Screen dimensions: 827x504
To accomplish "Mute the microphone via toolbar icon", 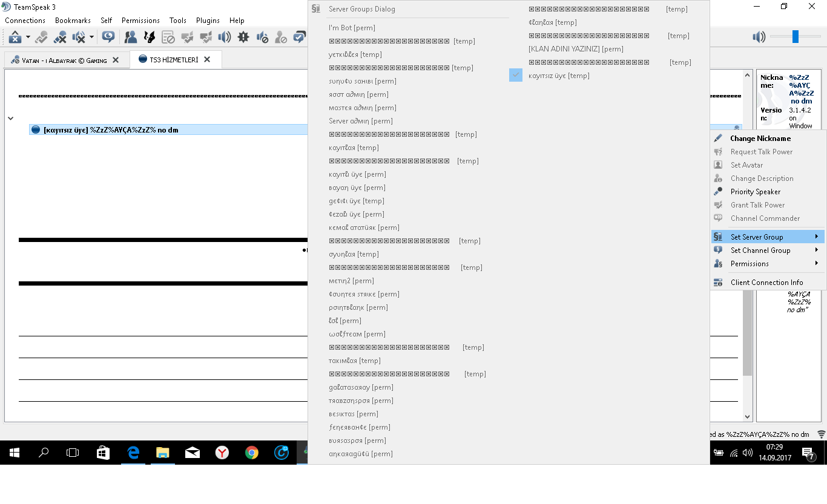I will [x=60, y=38].
